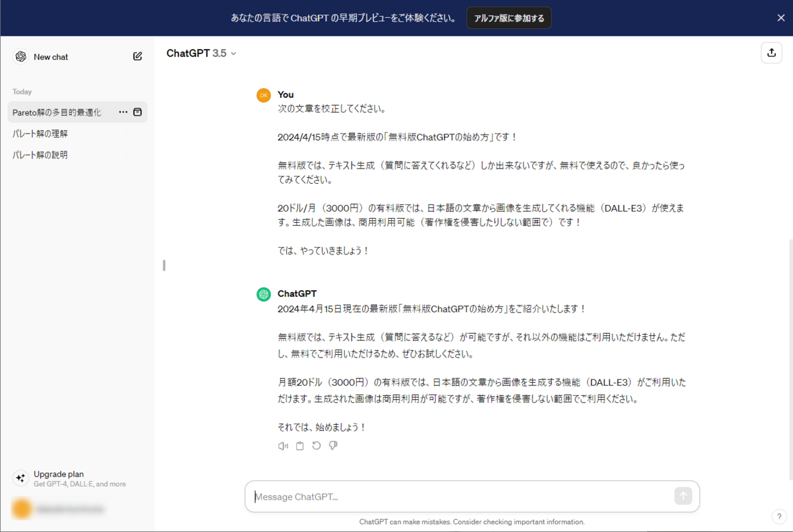Click the アルファ版に参加する button

(x=509, y=18)
